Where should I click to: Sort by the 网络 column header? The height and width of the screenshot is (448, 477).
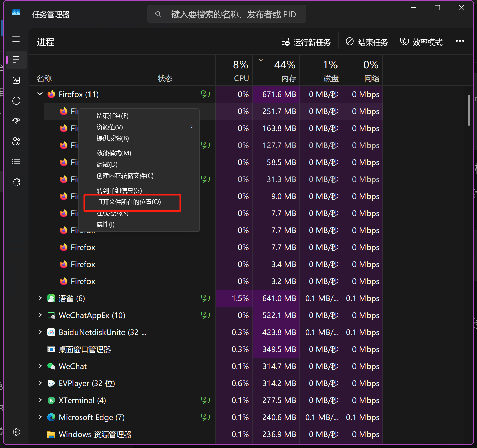[x=362, y=70]
